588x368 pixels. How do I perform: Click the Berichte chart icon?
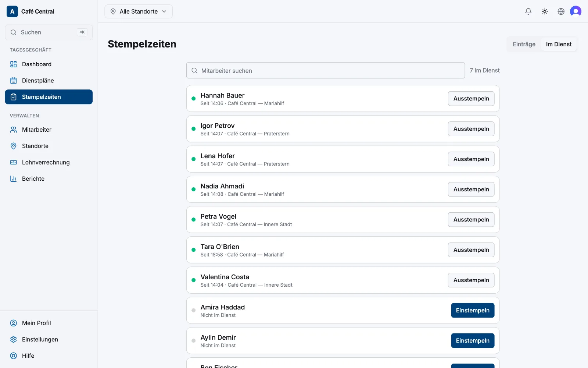14,179
